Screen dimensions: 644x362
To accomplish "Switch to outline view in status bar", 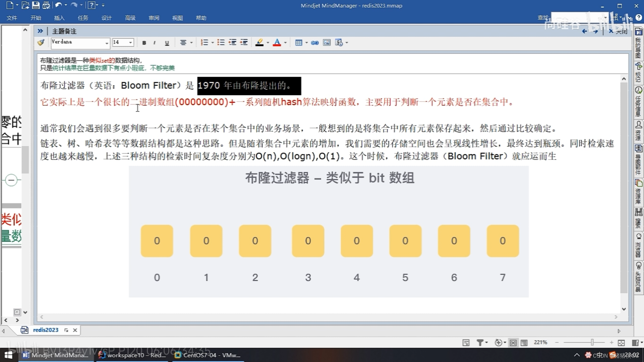I will tap(524, 342).
